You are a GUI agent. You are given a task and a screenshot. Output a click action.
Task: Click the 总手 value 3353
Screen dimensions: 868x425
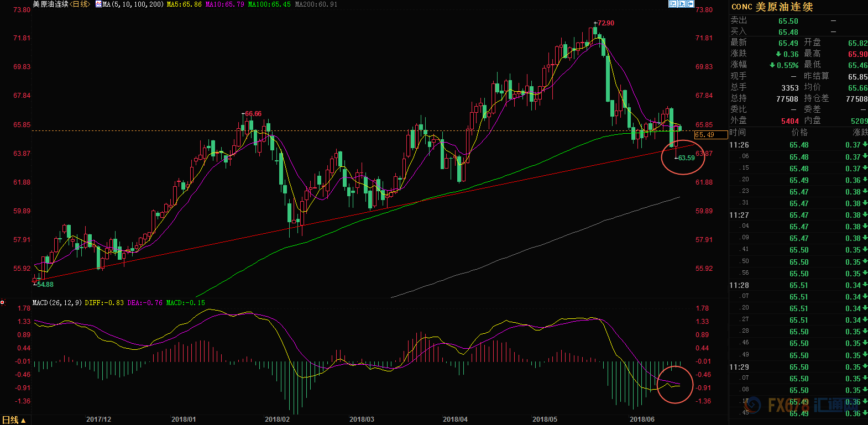coord(790,88)
